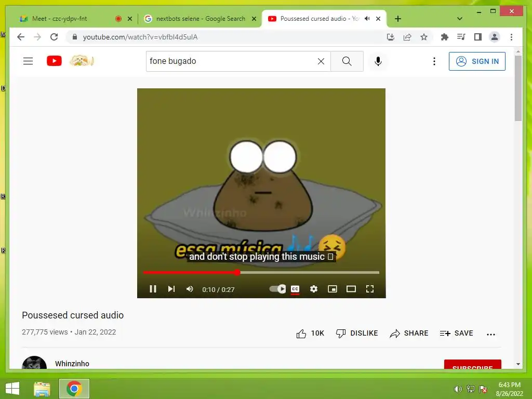Seek on the video progress bar
The height and width of the screenshot is (399, 532).
pos(261,272)
